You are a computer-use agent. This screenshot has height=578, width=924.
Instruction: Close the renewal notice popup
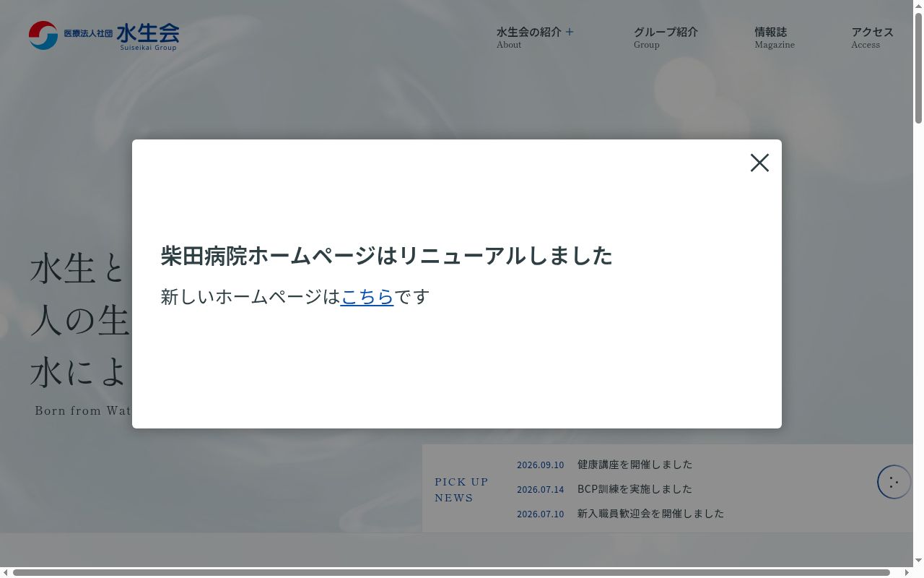coord(759,163)
